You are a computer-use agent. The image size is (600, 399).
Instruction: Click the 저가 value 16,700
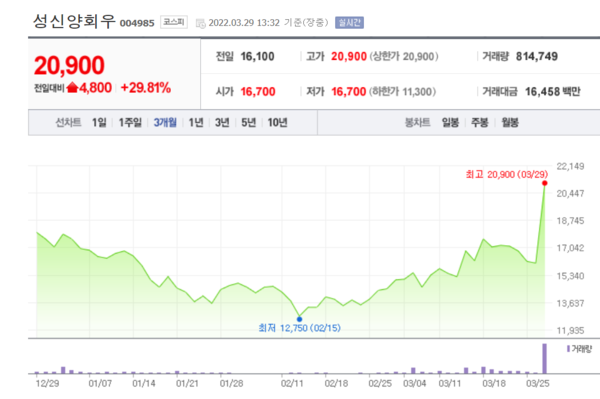[349, 92]
